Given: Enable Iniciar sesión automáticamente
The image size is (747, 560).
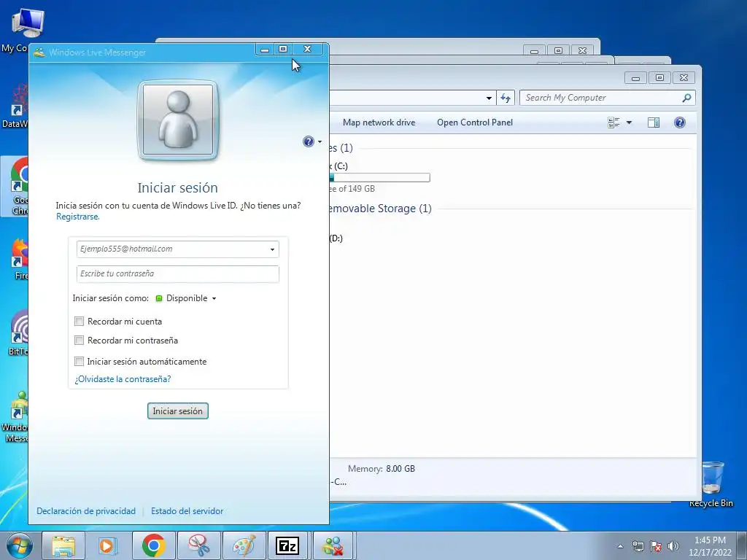Looking at the screenshot, I should (x=79, y=362).
